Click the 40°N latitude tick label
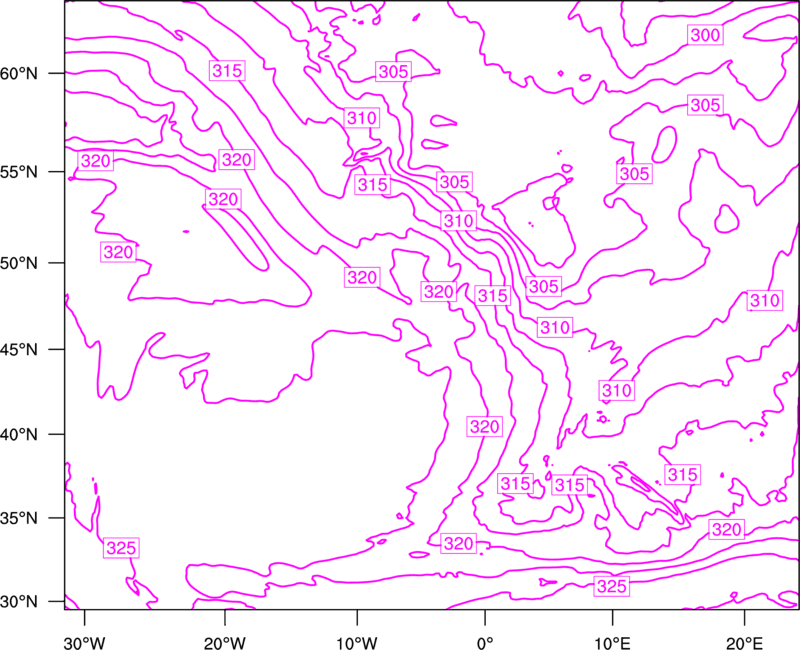 [x=19, y=435]
